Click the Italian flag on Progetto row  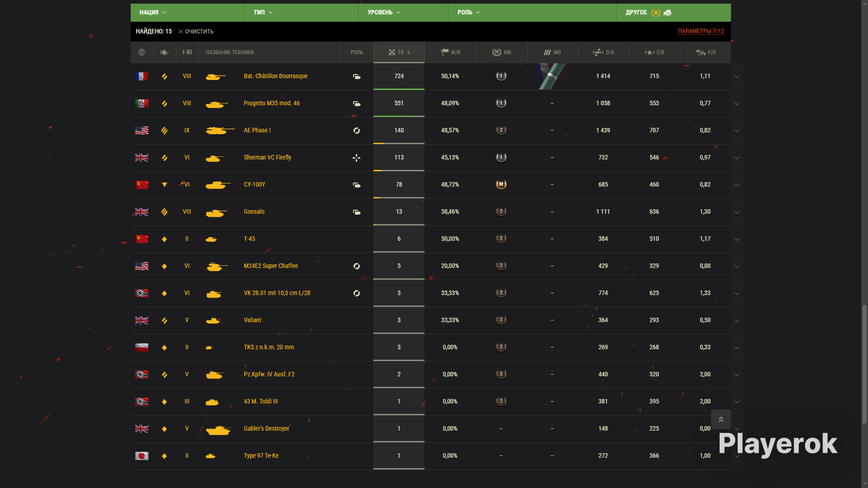pyautogui.click(x=142, y=103)
